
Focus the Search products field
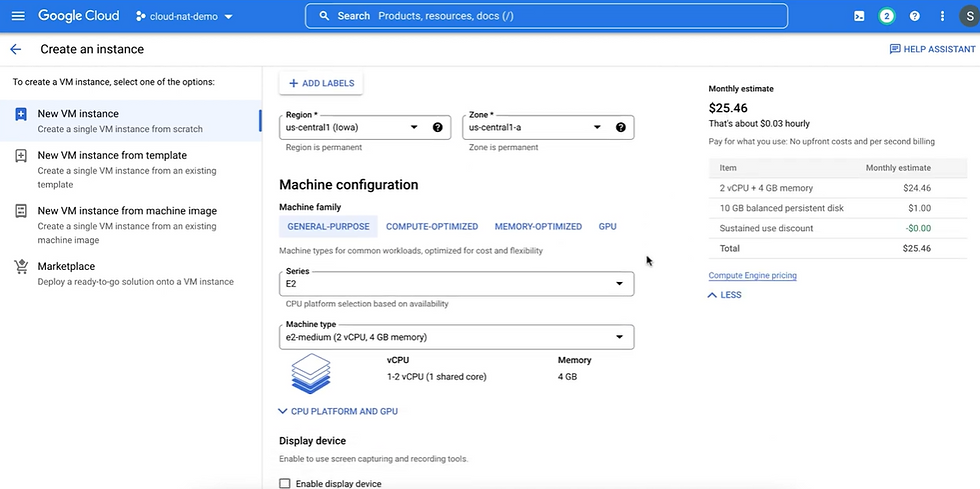tap(546, 16)
